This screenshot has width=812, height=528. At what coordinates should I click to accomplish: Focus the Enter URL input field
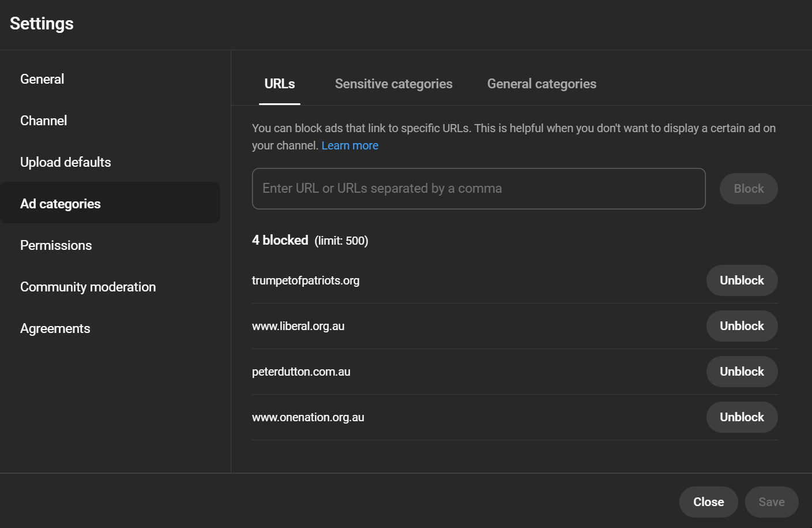point(479,189)
